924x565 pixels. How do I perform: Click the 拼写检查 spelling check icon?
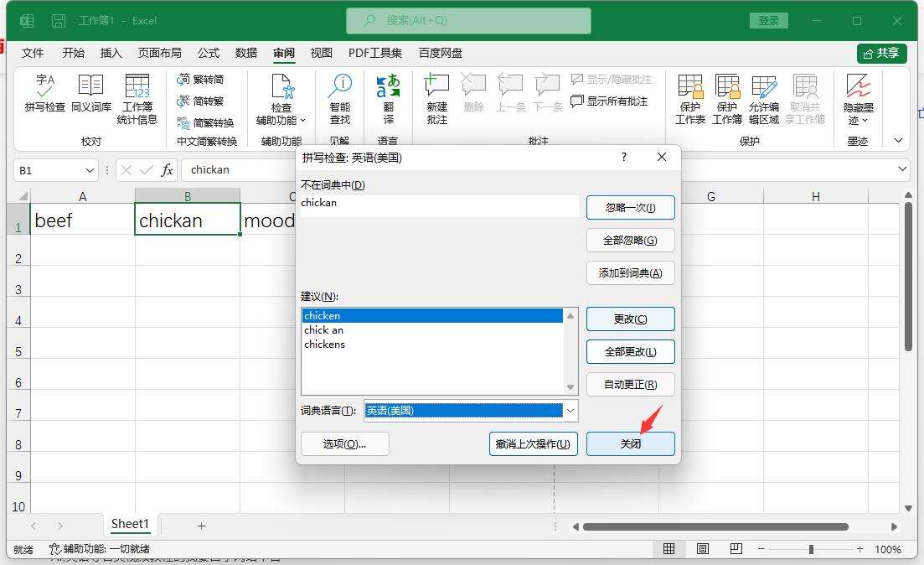44,93
